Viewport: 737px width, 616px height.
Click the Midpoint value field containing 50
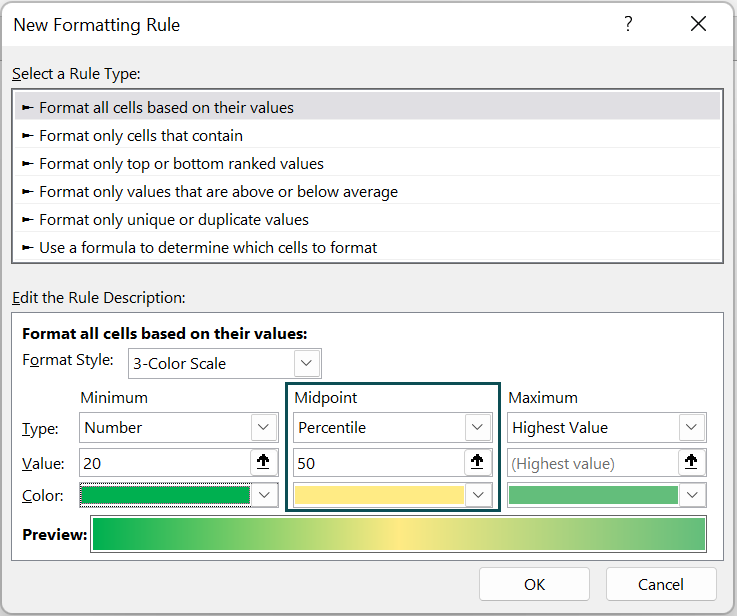click(379, 463)
